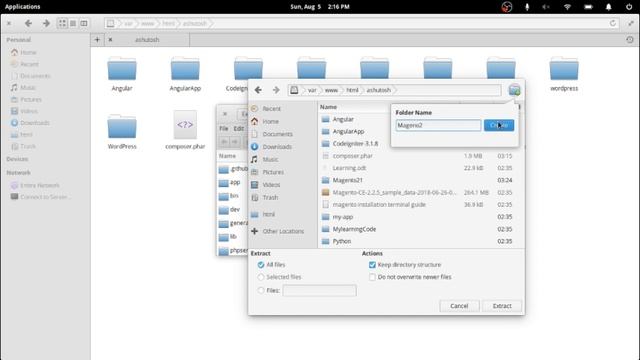640x360 pixels.
Task: Open the WordPress folder in second row
Action: tap(122, 127)
